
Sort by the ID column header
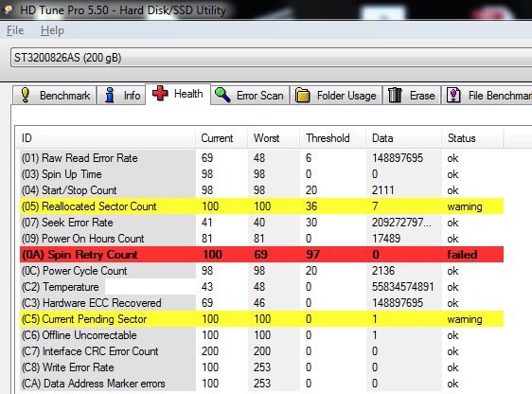pyautogui.click(x=105, y=138)
